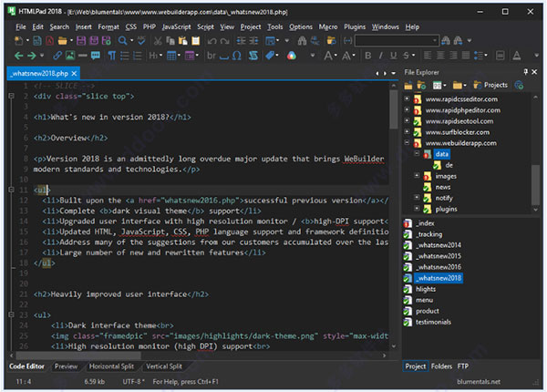Switch to the FTP tab
This screenshot has width=547, height=392.
pos(463,366)
